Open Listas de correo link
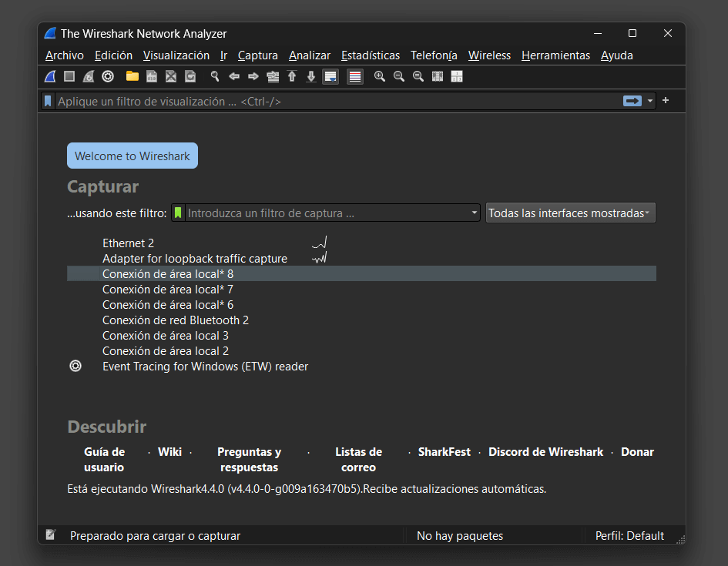This screenshot has height=566, width=728. (x=358, y=459)
